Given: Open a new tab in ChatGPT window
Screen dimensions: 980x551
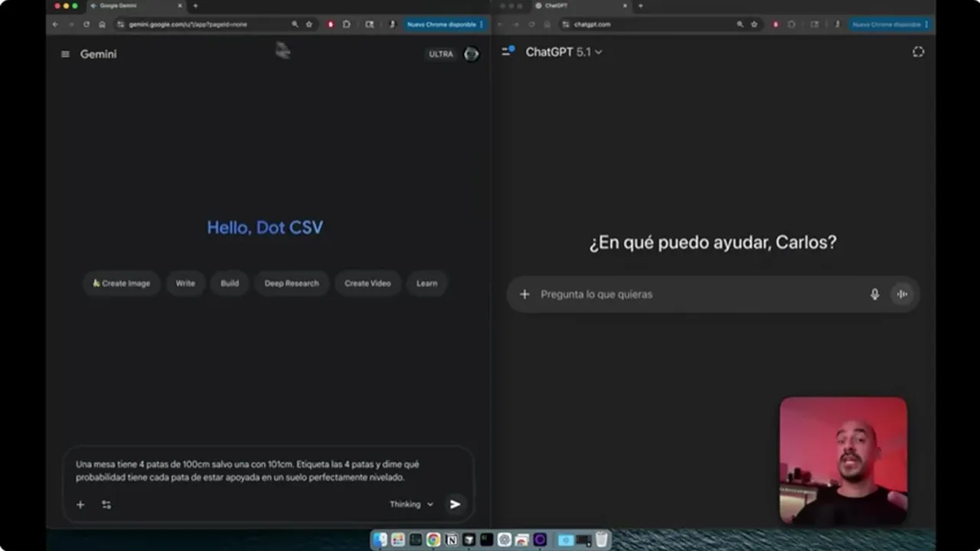Looking at the screenshot, I should tap(641, 5).
